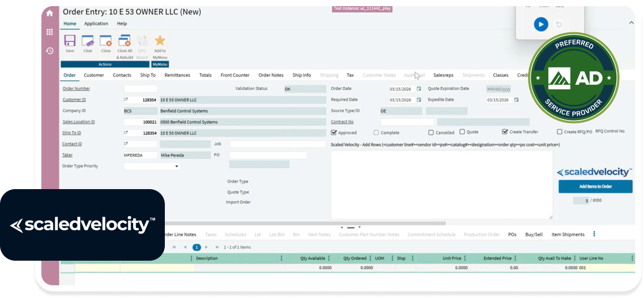
Task: Open Extended Price column options menu
Action: pyautogui.click(x=515, y=258)
